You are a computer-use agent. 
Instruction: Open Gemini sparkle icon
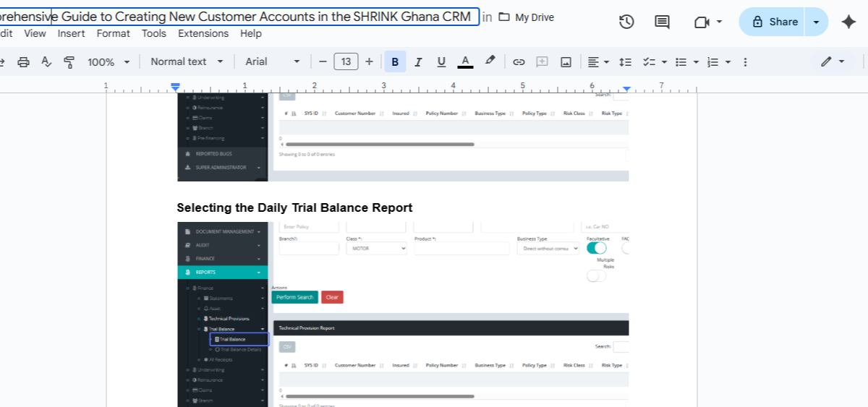click(849, 22)
